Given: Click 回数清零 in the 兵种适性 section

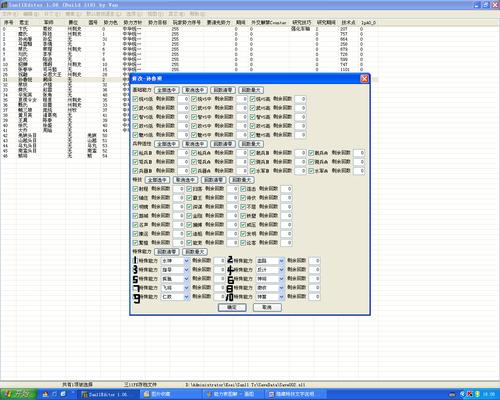Looking at the screenshot, I should [223, 144].
